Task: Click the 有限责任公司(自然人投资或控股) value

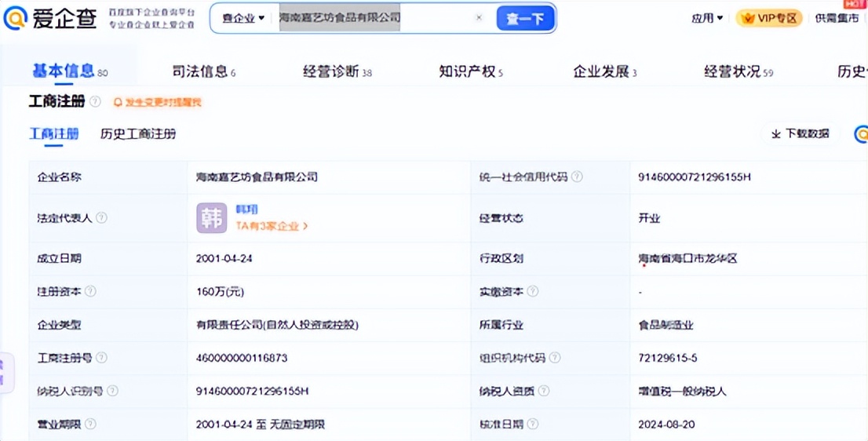Action: pos(277,325)
